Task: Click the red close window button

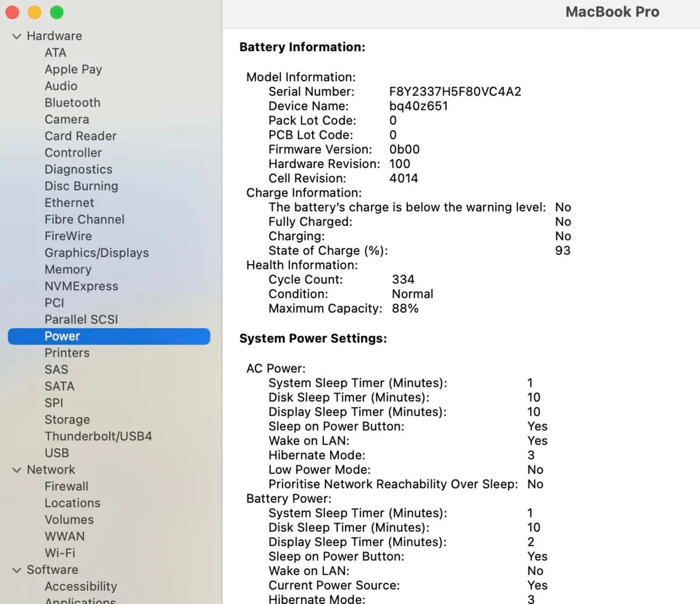Action: coord(12,12)
